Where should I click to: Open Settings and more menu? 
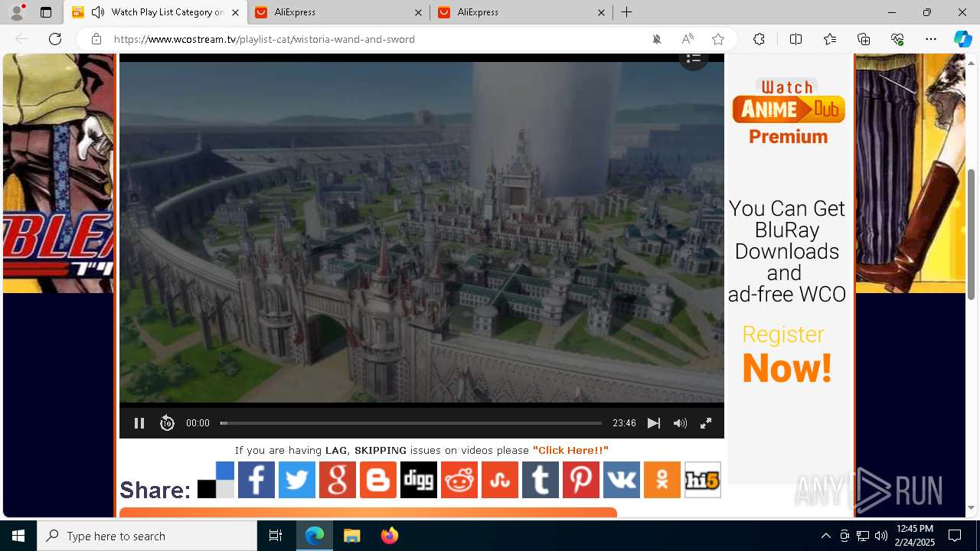coord(931,39)
